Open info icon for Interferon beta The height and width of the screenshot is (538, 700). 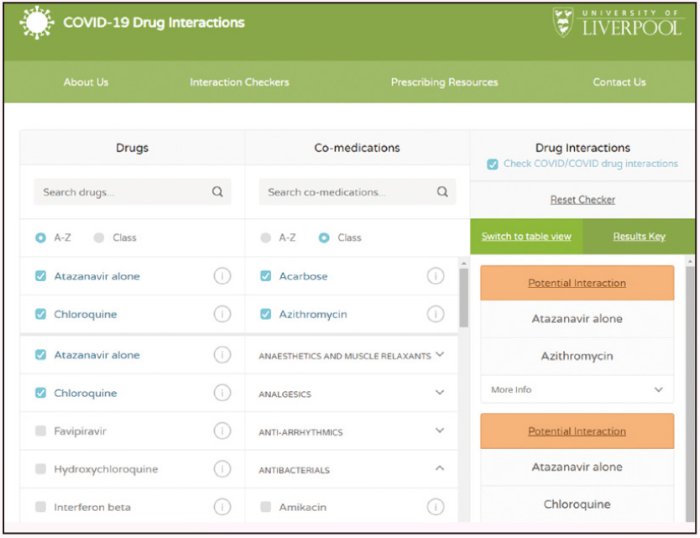coord(222,507)
